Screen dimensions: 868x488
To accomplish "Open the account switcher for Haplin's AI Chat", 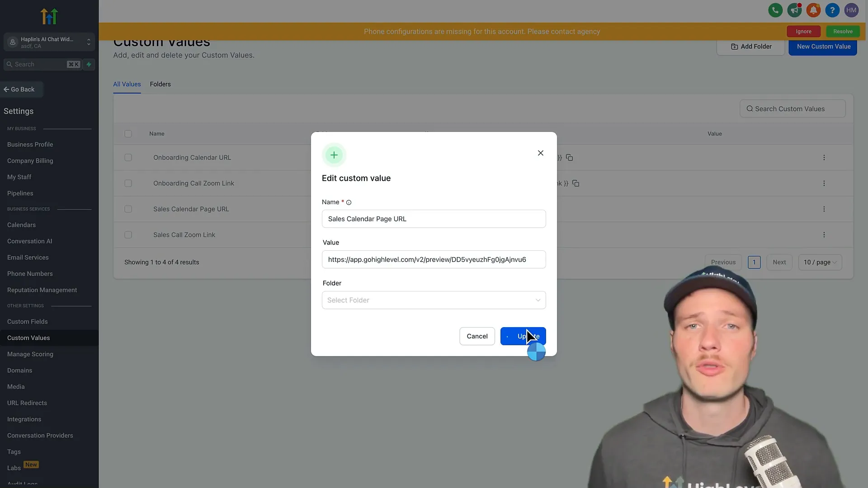I will coord(49,42).
